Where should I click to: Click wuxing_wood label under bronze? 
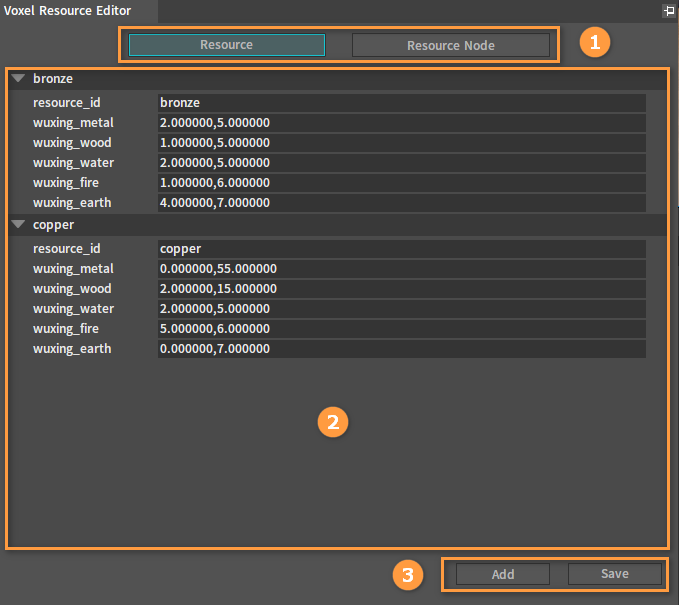(x=72, y=143)
